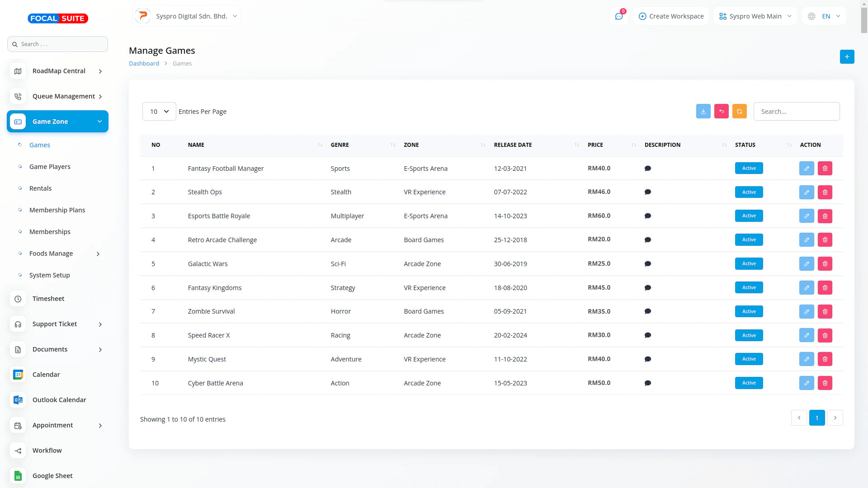Open the Calendar sidebar item
This screenshot has width=868, height=488.
46,375
